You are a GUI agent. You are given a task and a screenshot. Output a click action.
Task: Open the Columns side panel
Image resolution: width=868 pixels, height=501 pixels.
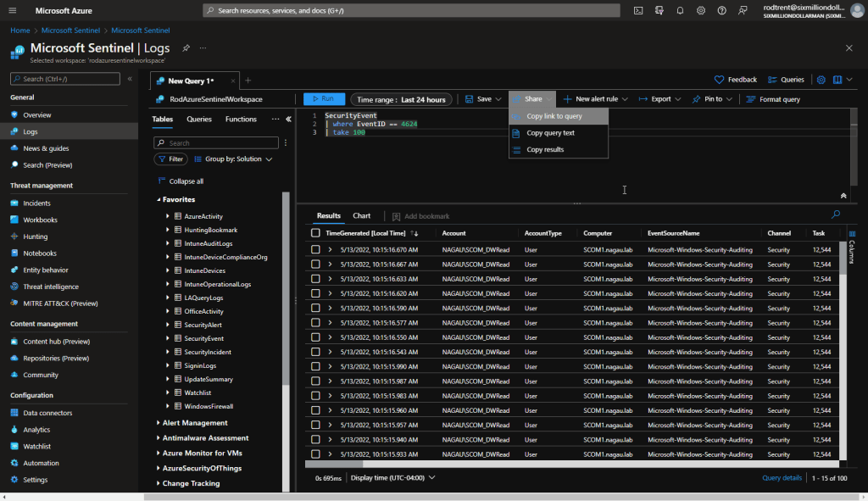click(x=852, y=249)
